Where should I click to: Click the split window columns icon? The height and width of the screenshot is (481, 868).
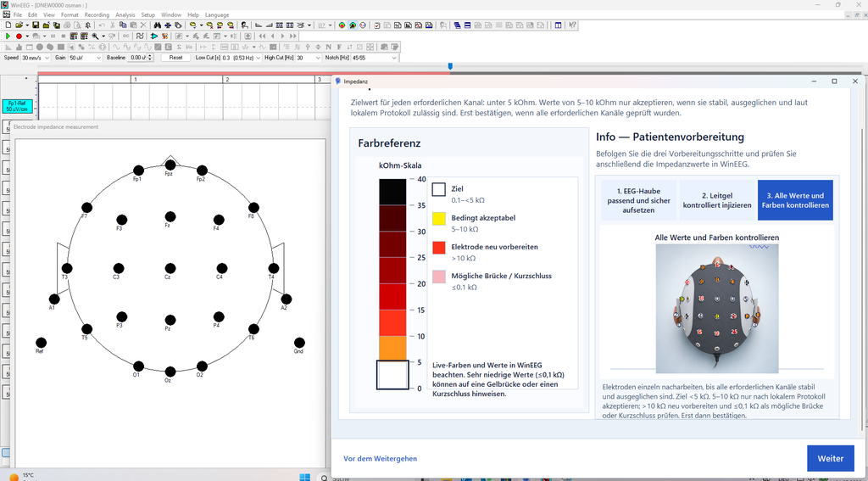(x=558, y=25)
